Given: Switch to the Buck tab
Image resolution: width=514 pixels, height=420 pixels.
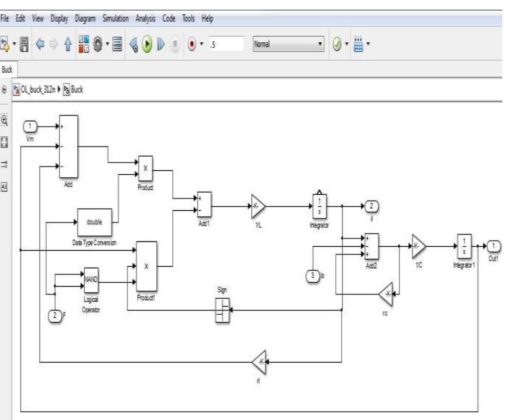Looking at the screenshot, I should point(7,68).
